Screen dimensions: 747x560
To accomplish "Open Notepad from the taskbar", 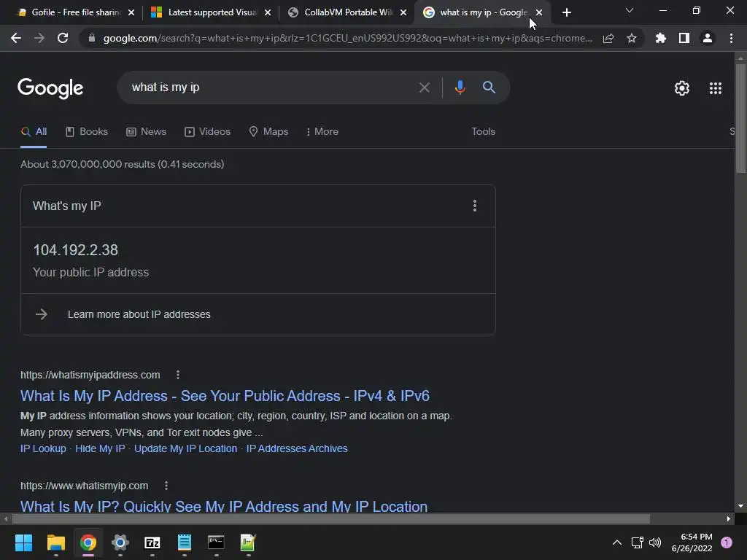I will point(185,542).
